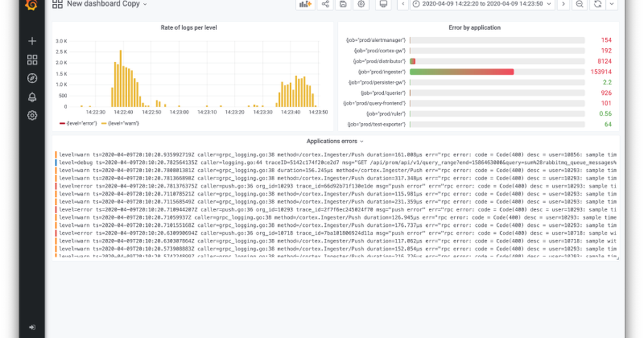The width and height of the screenshot is (644, 338).
Task: Click the value 8124 for distributor
Action: point(604,61)
